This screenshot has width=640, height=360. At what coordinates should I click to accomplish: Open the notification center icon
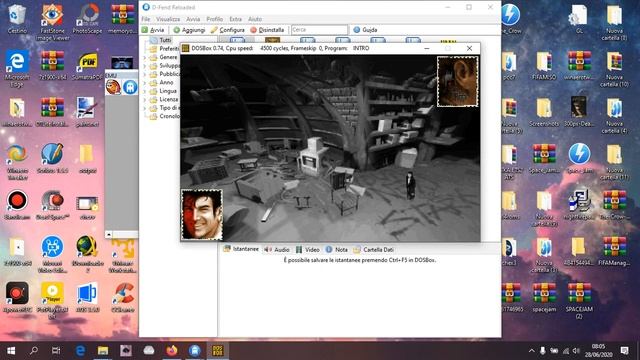[624, 351]
